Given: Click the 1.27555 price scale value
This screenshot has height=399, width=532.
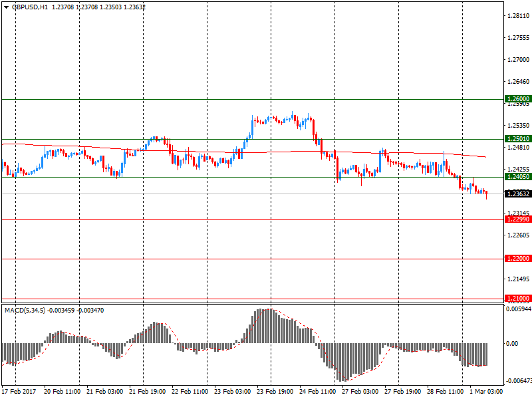Looking at the screenshot, I should 518,38.
